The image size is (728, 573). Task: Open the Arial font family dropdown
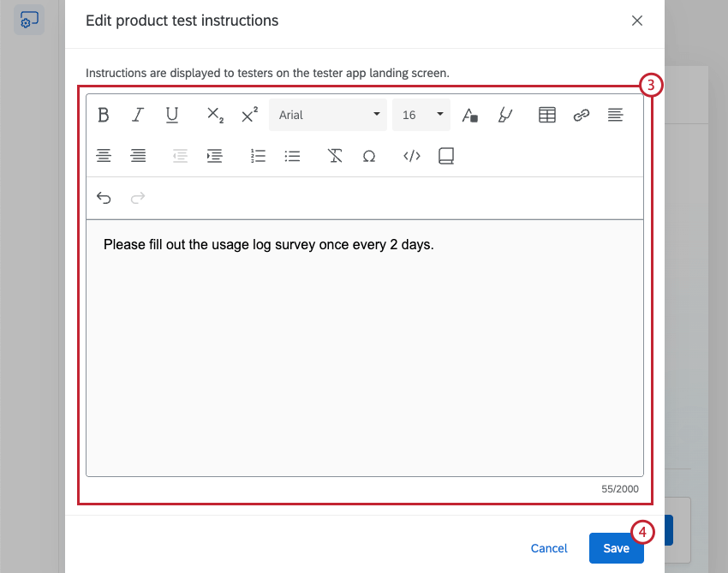[x=327, y=114]
